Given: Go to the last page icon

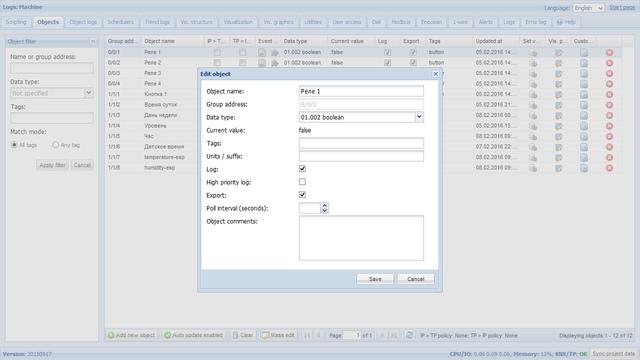Looking at the screenshot, I should pos(394,336).
